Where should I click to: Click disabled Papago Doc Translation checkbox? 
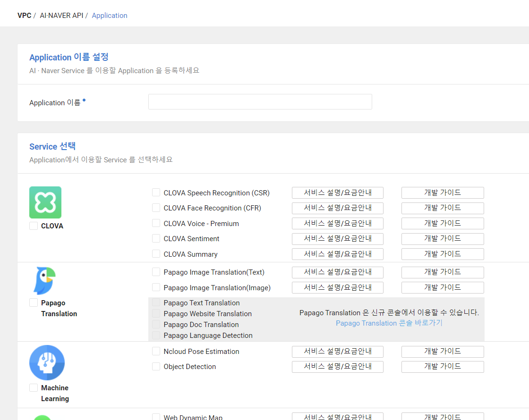[156, 324]
